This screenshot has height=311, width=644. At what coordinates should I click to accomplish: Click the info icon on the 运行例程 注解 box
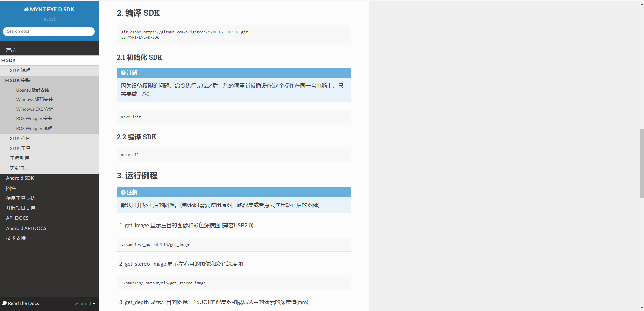pyautogui.click(x=123, y=192)
